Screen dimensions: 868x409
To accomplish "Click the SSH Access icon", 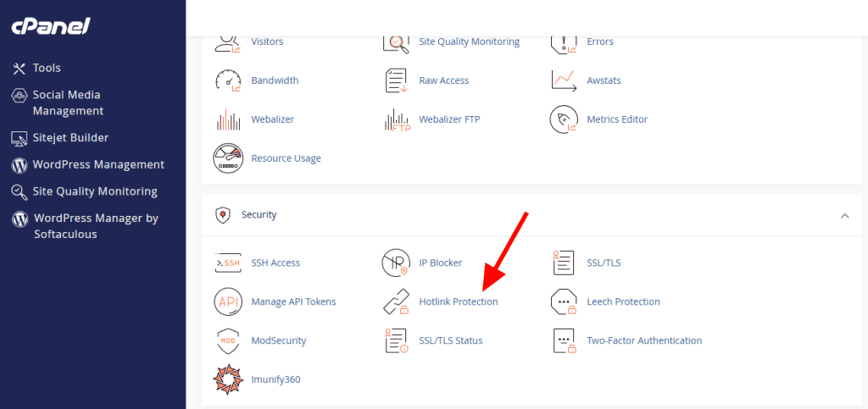I will coord(229,263).
